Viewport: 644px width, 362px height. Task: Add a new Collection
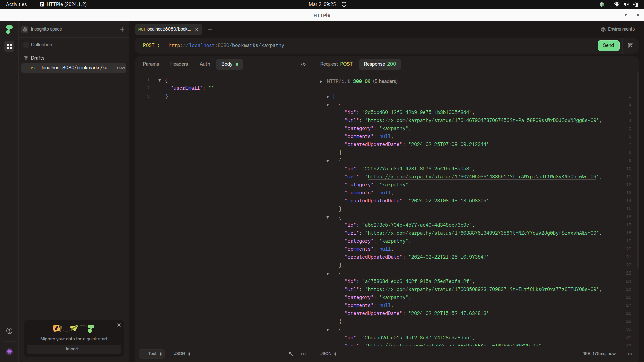[38, 45]
